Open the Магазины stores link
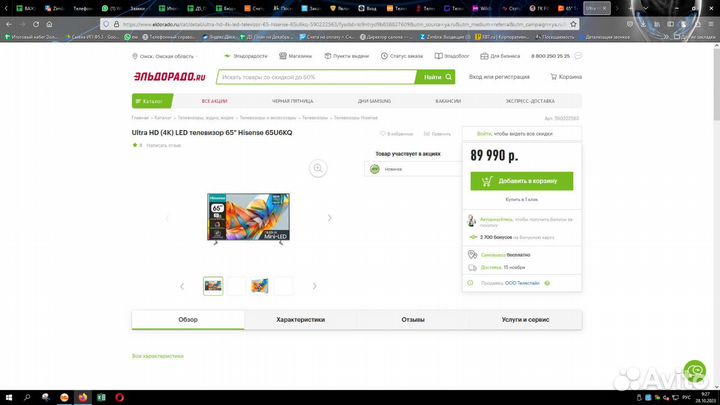Screen dimensions: 720x405 coord(295,56)
